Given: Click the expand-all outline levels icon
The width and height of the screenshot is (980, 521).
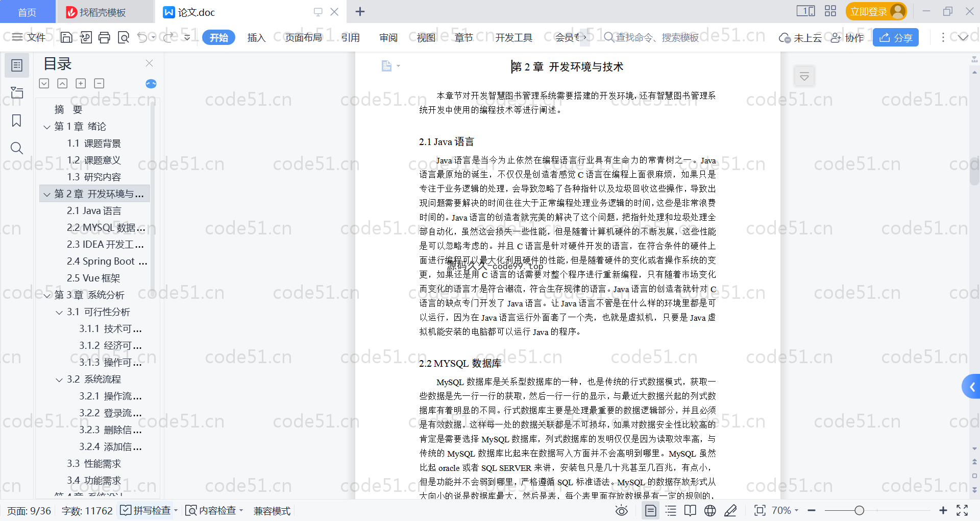Looking at the screenshot, I should (x=44, y=83).
